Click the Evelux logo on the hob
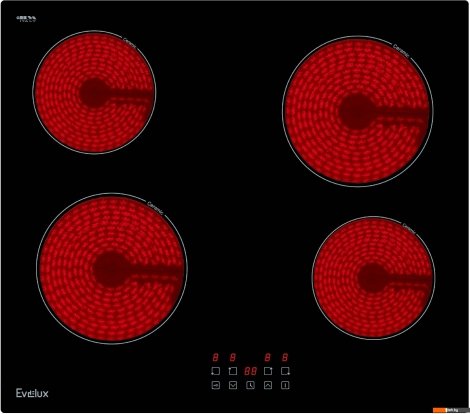Viewport: 470px width, 414px height. coord(32,393)
